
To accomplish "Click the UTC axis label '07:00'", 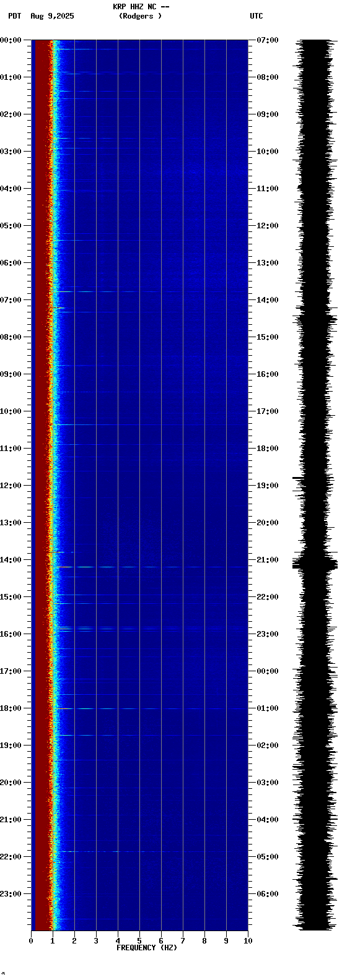I will tap(268, 40).
